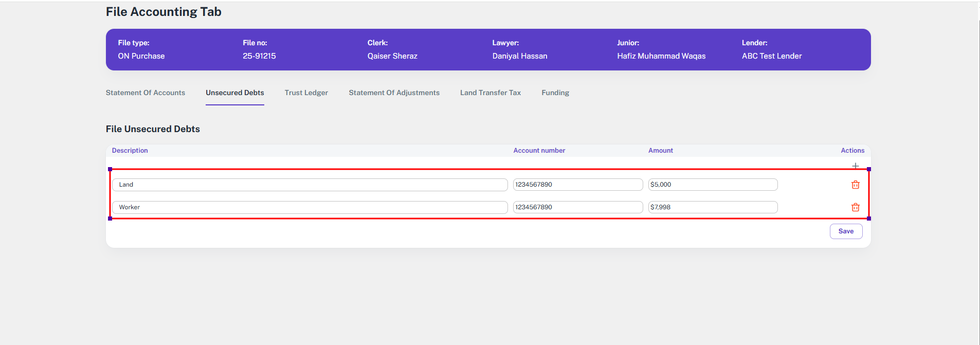Click the Description column header

(130, 151)
